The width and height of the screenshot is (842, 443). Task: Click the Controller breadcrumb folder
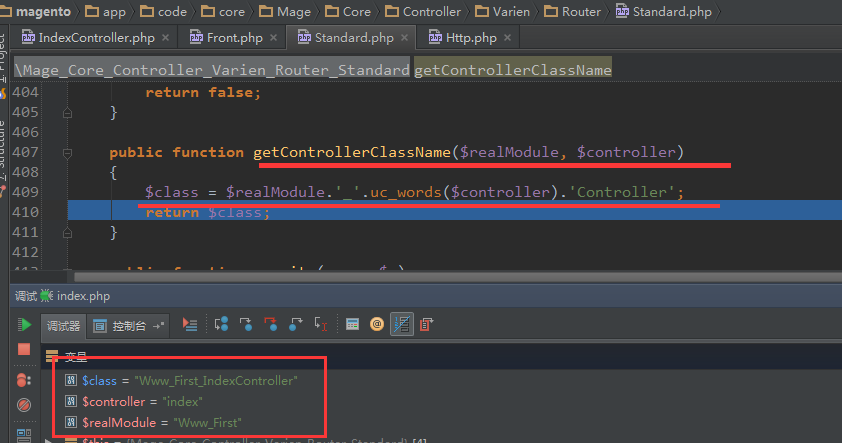(423, 11)
